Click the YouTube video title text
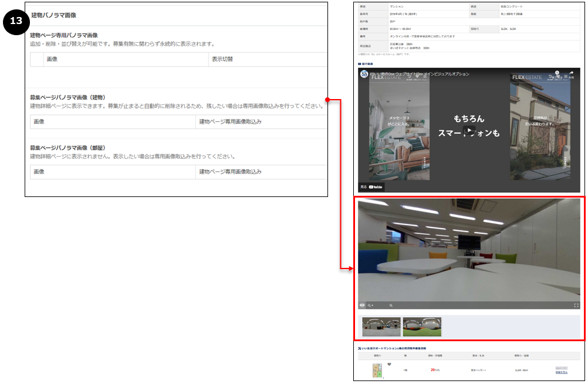The width and height of the screenshot is (588, 384). 419,74
